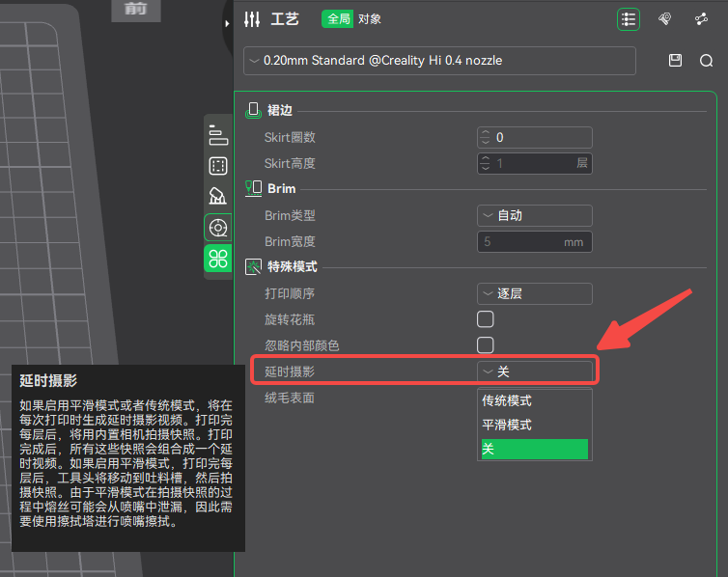Enable the 忽略内部颜色 checkbox

pos(486,345)
